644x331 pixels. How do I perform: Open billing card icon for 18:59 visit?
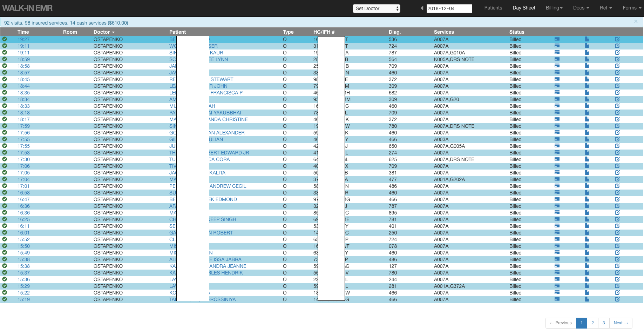(x=557, y=59)
